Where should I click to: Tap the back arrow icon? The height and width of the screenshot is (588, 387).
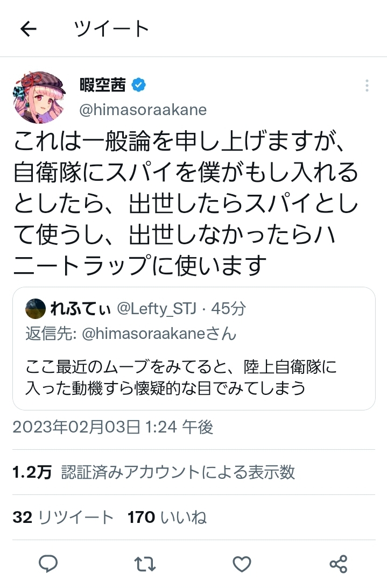tap(29, 29)
